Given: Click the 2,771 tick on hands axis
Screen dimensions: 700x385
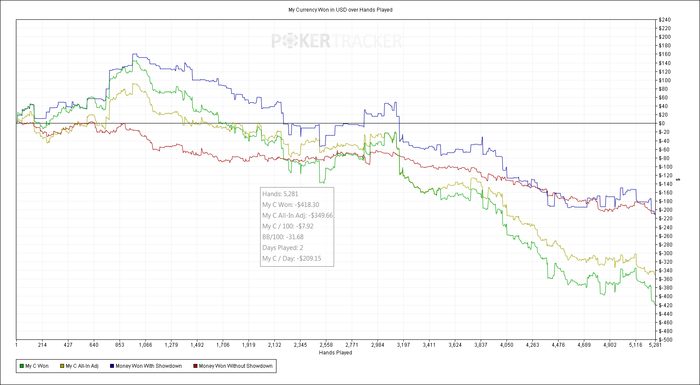Looking at the screenshot, I should (x=352, y=345).
